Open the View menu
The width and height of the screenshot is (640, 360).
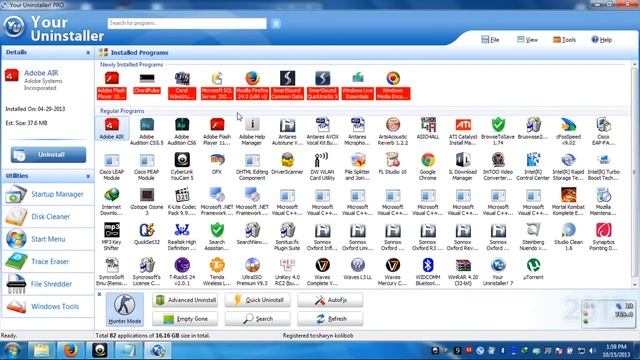(527, 40)
